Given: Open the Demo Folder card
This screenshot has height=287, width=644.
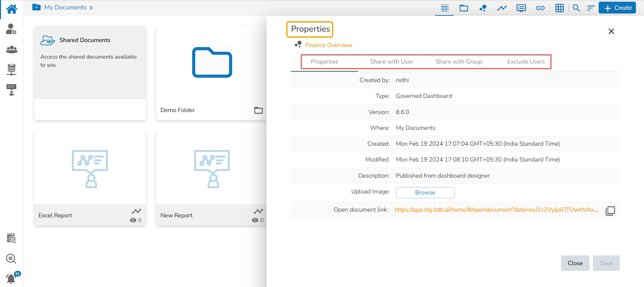Looking at the screenshot, I should [x=212, y=72].
